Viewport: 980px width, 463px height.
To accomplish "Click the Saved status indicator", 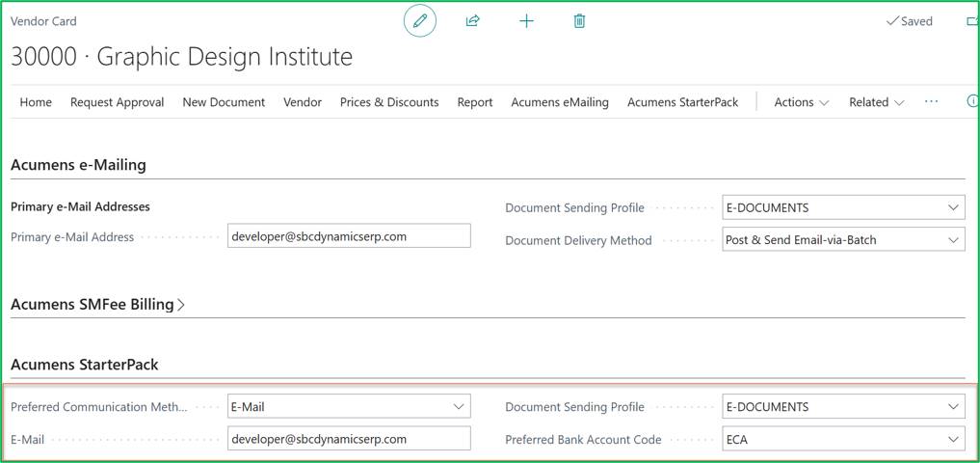I will click(x=910, y=21).
